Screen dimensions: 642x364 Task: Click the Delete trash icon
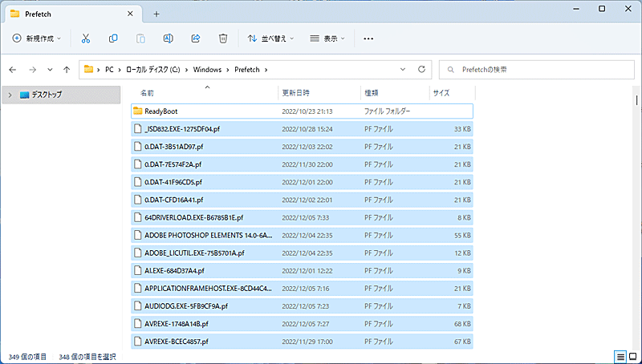[223, 38]
